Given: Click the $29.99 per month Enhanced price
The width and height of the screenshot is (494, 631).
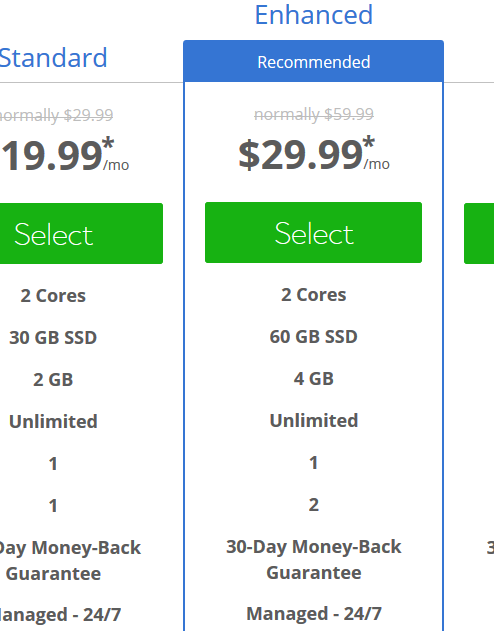Looking at the screenshot, I should point(314,155).
